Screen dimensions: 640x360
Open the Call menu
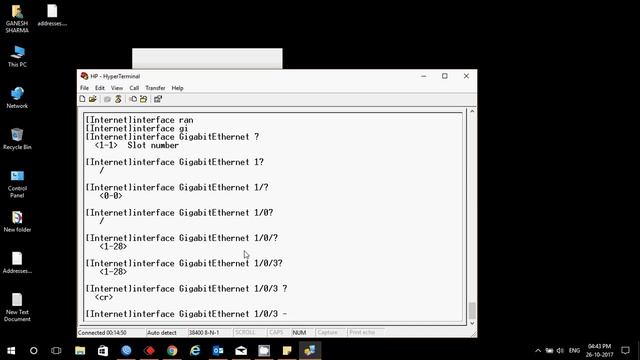click(134, 88)
